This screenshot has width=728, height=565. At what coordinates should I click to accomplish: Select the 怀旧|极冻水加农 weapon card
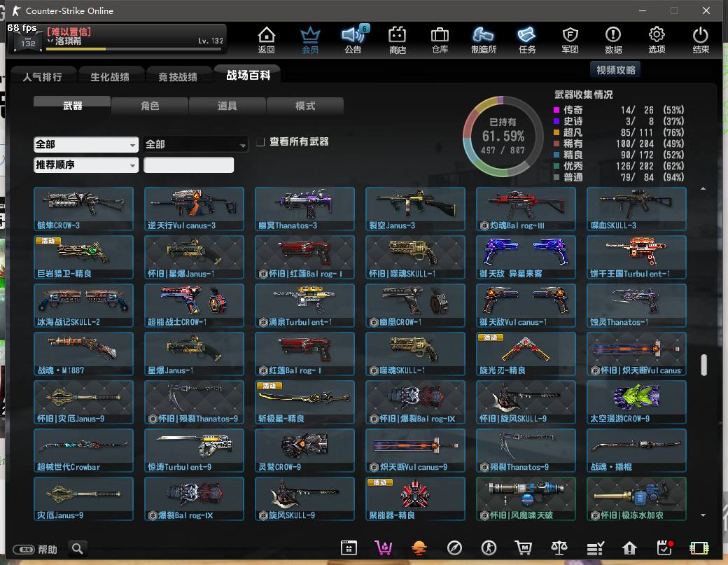point(636,498)
